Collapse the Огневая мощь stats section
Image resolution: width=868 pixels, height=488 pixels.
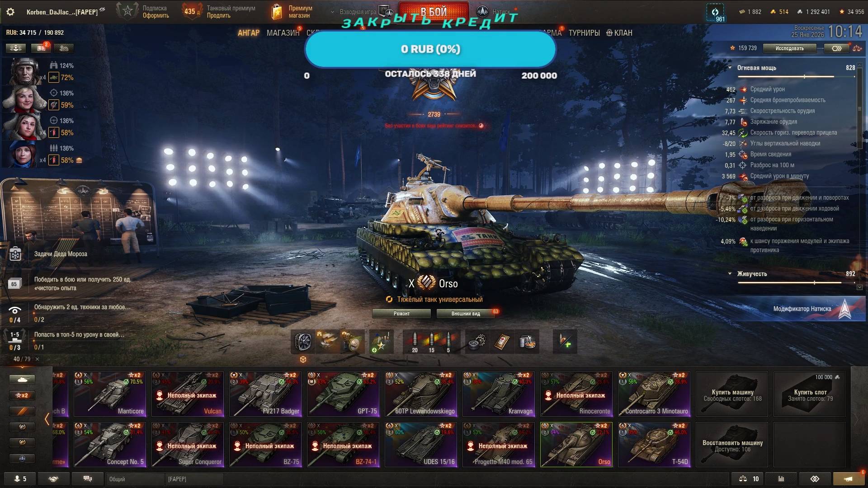(x=730, y=68)
